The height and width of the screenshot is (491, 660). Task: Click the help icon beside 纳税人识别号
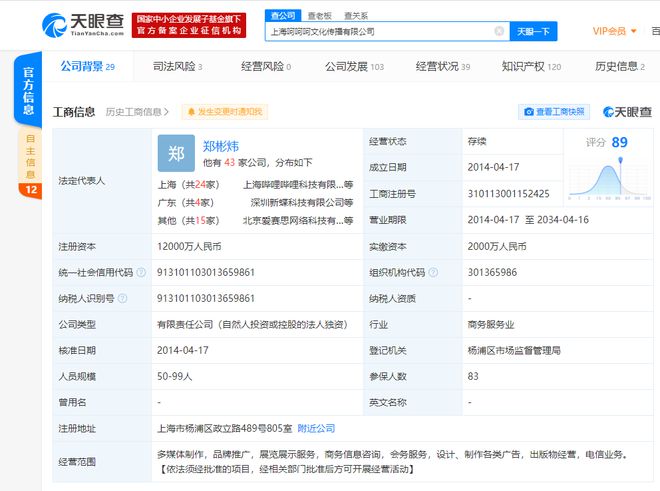[x=126, y=298]
